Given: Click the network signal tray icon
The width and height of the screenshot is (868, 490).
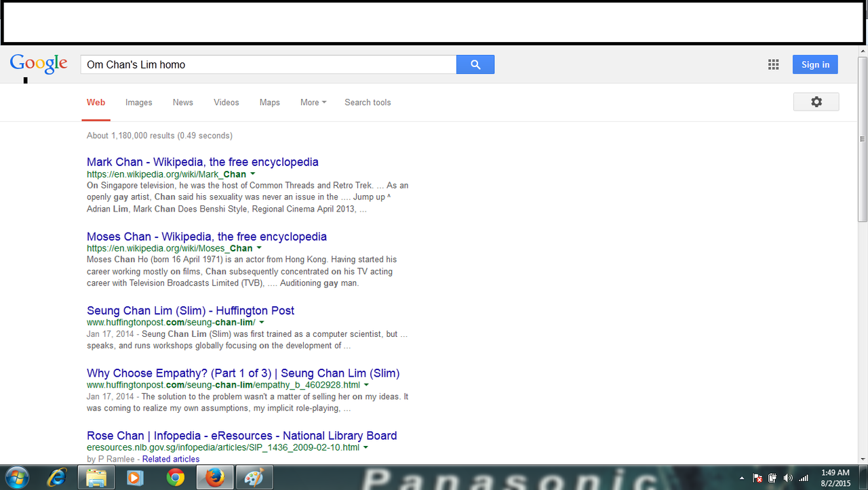Looking at the screenshot, I should [x=804, y=478].
